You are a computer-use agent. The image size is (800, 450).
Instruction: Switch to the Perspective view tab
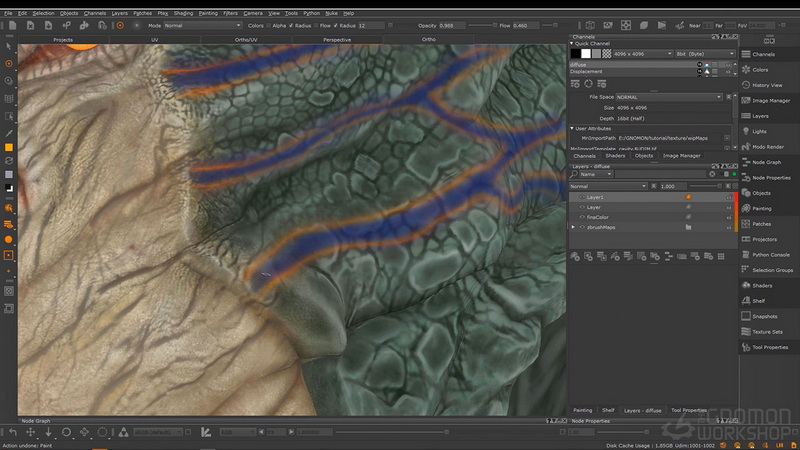pos(337,39)
